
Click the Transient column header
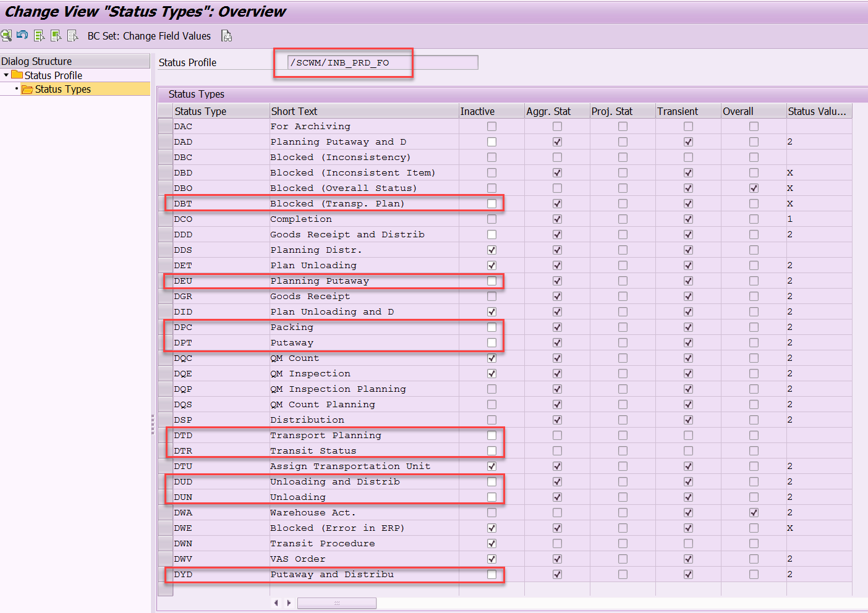coord(688,111)
